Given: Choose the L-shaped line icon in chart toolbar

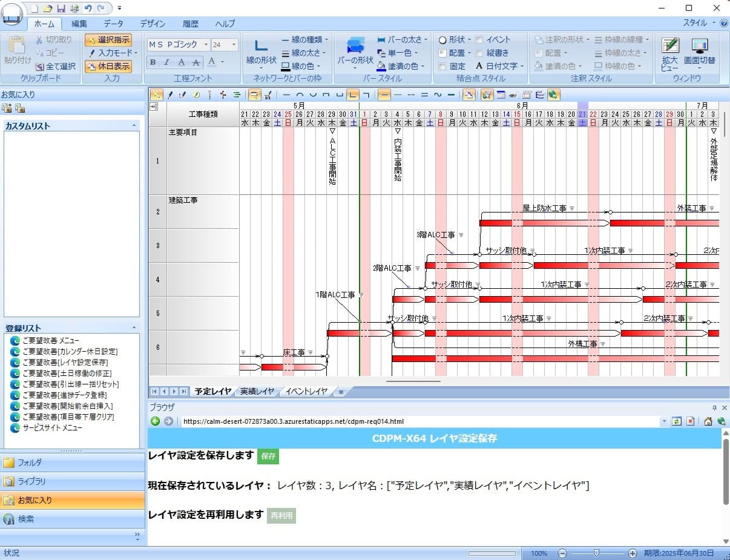Looking at the screenshot, I should tap(353, 94).
